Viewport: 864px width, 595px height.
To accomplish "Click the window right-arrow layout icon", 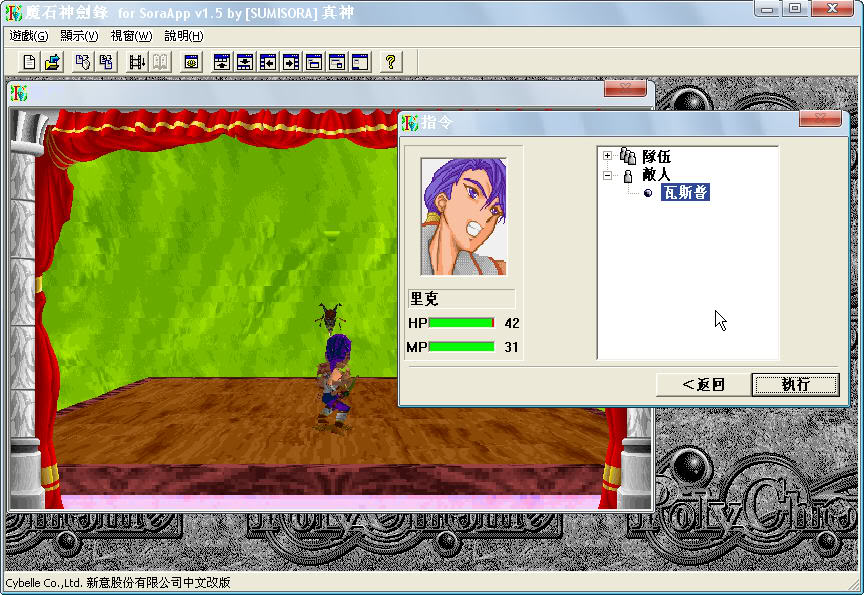I will [291, 62].
